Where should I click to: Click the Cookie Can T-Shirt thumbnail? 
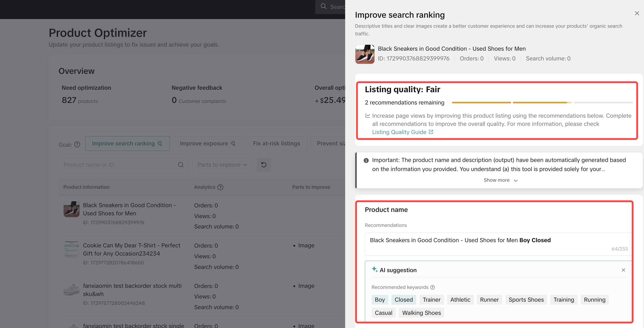tap(71, 249)
